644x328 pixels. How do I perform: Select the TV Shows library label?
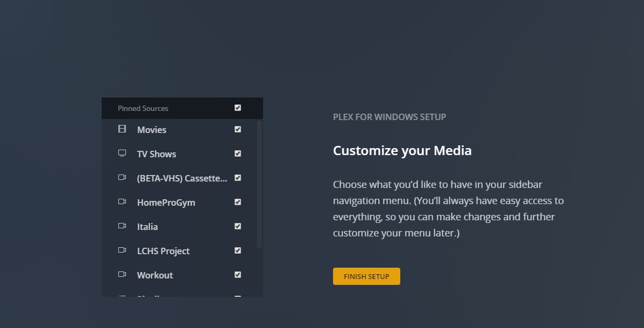click(x=157, y=154)
